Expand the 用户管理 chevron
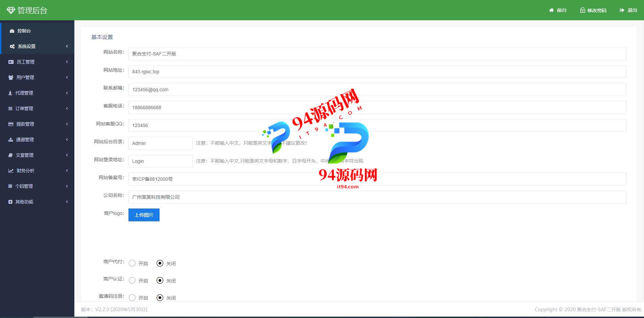The height and width of the screenshot is (318, 644). coord(67,77)
